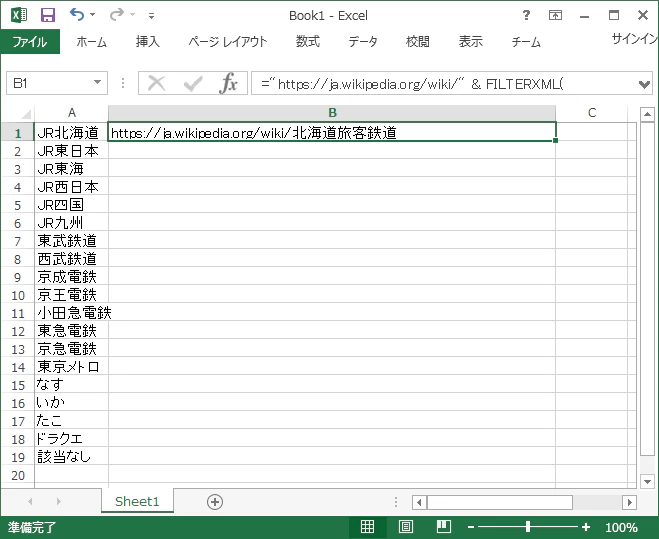Select column A header
This screenshot has height=539, width=659.
point(71,113)
